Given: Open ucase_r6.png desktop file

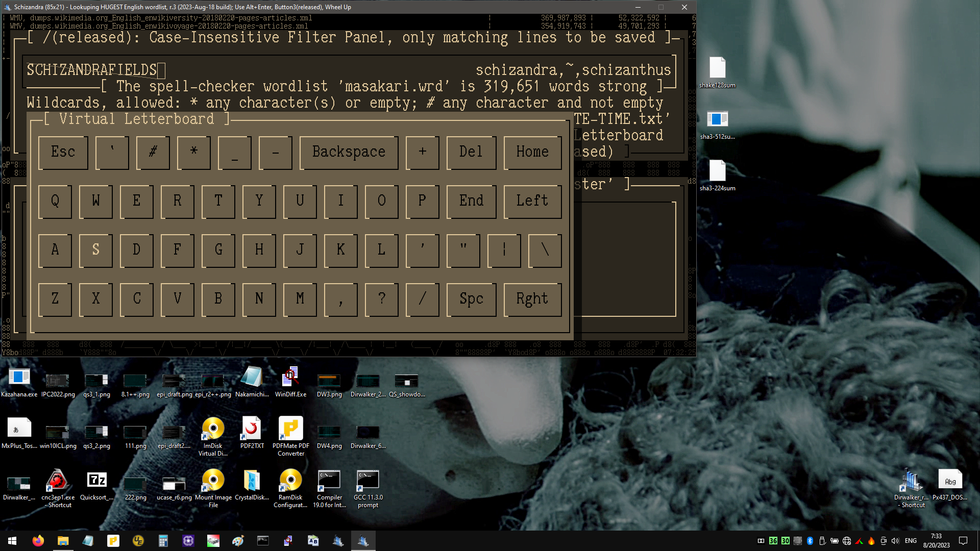Looking at the screenshot, I should click(x=174, y=488).
